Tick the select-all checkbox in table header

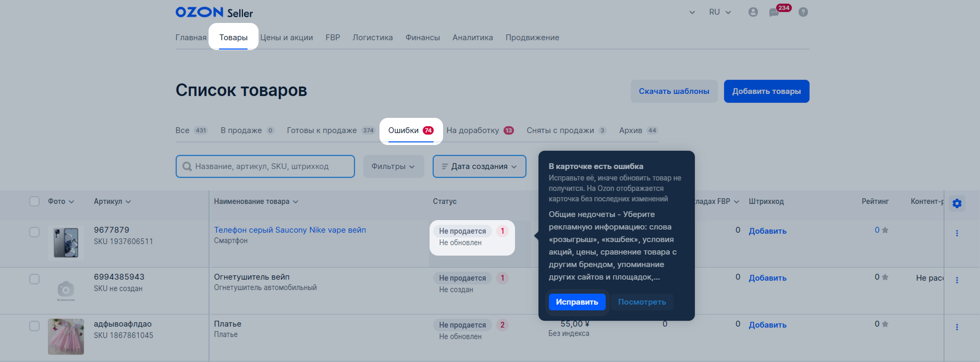(34, 201)
